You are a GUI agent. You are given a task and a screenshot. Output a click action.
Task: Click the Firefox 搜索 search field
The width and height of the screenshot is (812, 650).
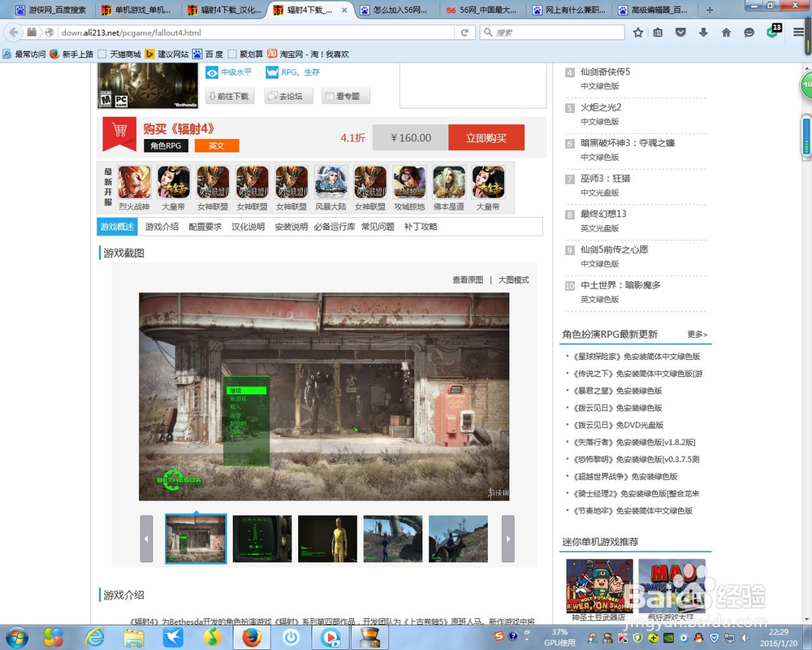pos(552,32)
